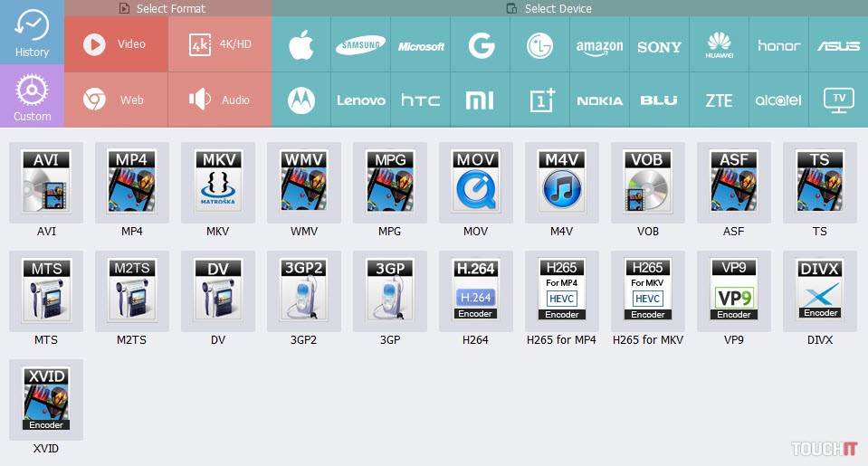Choose Sony device brand

[659, 44]
